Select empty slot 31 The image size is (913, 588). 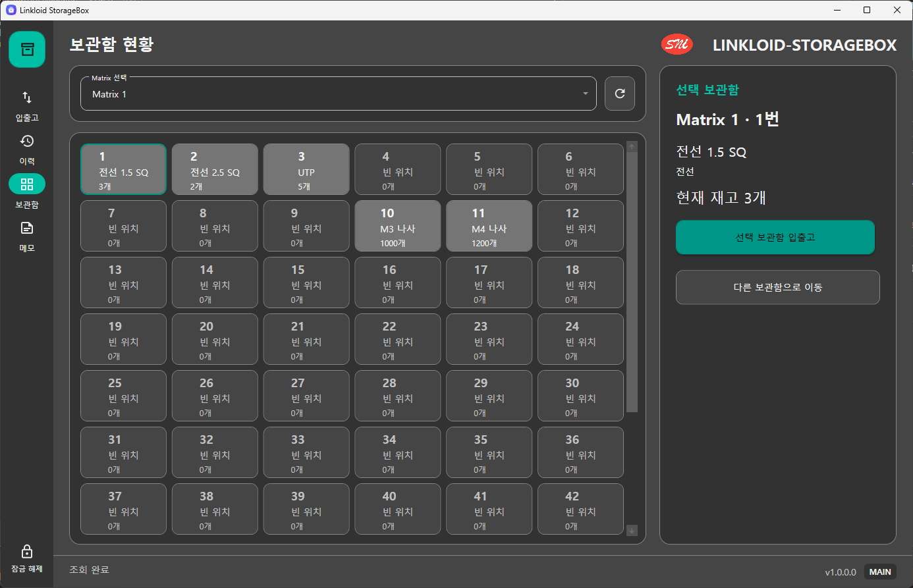[123, 452]
